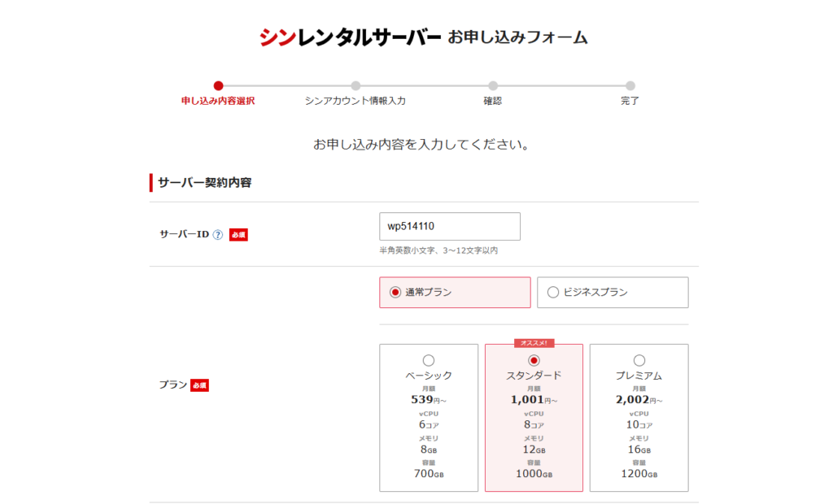Click the 必須 badge next to プラン
833x504 pixels.
pyautogui.click(x=199, y=385)
